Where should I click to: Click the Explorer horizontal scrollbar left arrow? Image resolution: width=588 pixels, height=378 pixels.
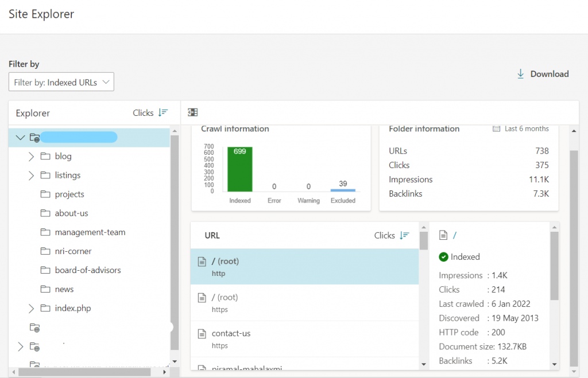coord(14,372)
